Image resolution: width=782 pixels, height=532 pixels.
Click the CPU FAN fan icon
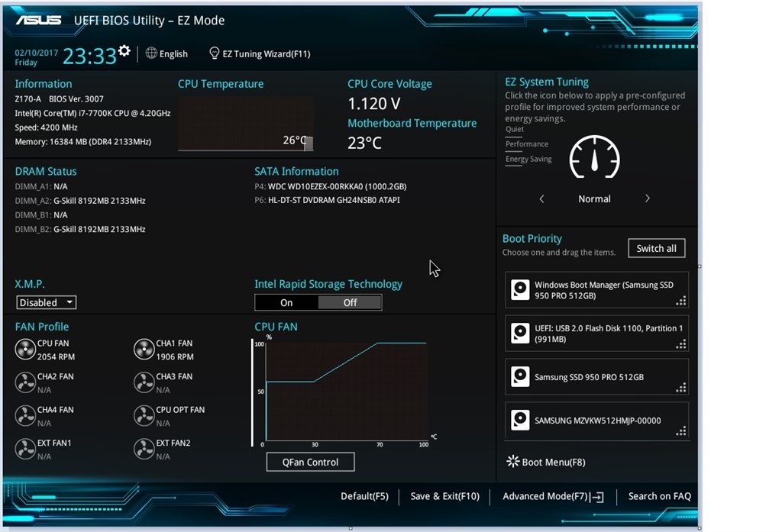point(25,350)
